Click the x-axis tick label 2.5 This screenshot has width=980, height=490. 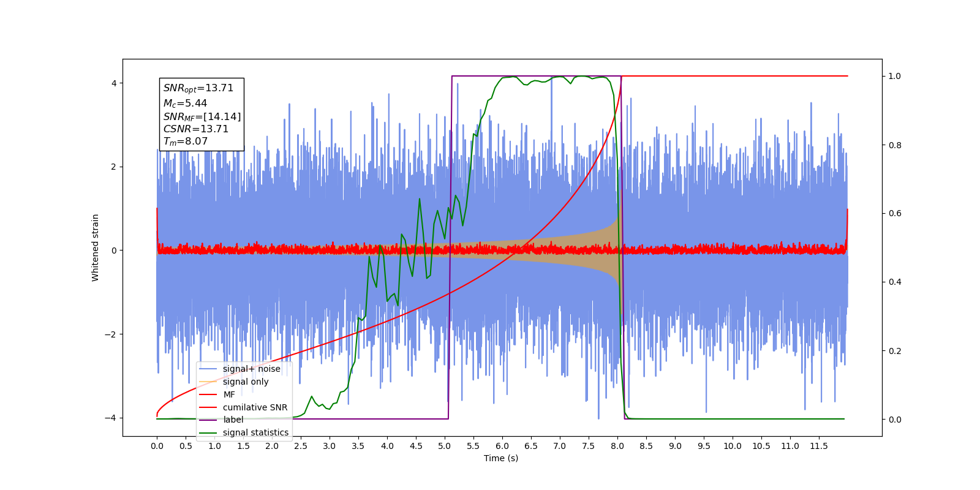click(301, 446)
